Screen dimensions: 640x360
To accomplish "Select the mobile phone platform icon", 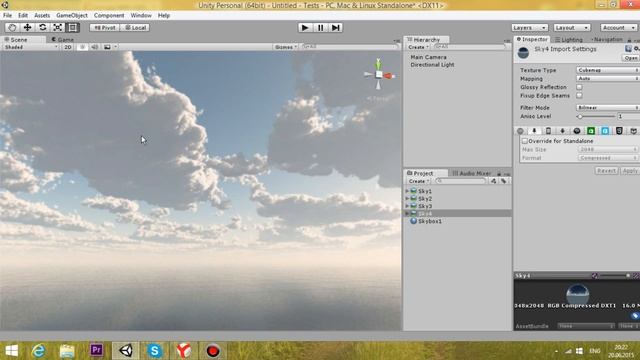I will 548,131.
